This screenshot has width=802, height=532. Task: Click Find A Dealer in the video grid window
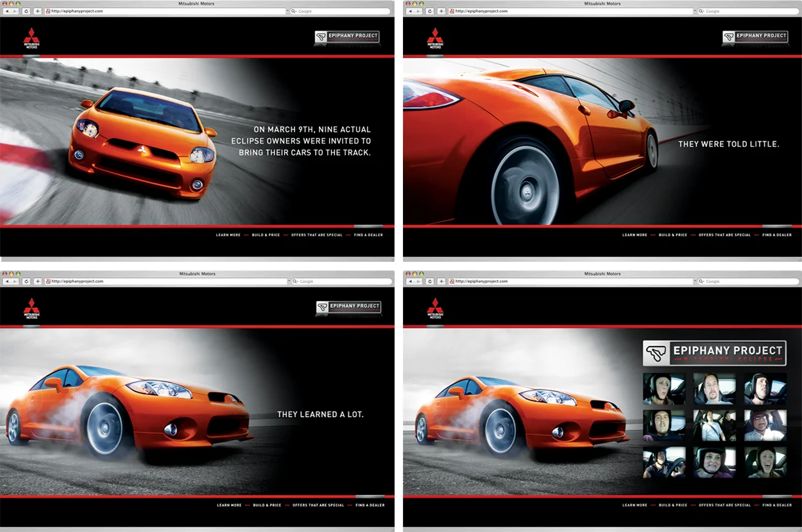click(777, 505)
